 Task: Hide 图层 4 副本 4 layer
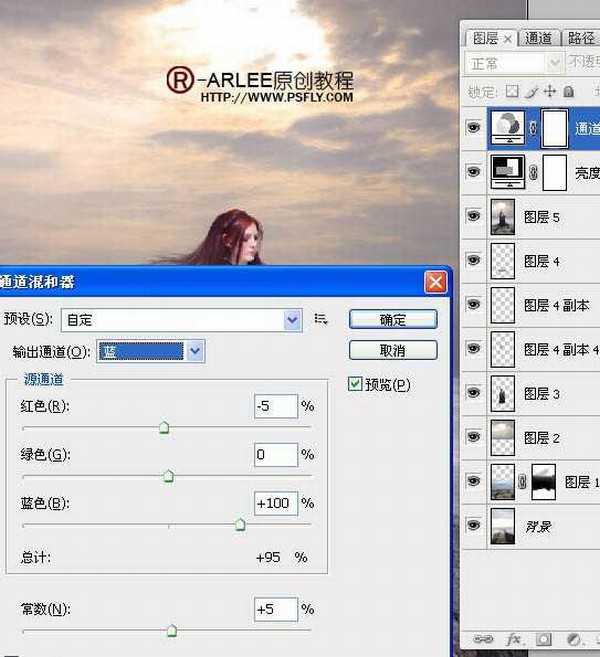point(473,348)
